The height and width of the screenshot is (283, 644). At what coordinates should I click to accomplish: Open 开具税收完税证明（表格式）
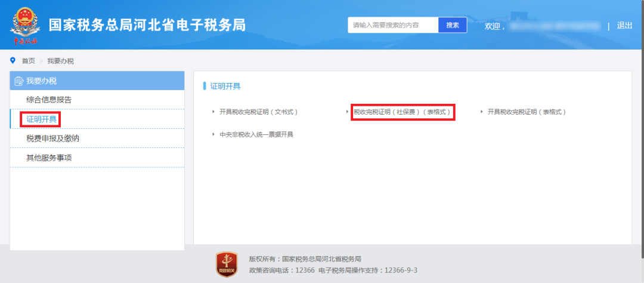click(x=527, y=112)
